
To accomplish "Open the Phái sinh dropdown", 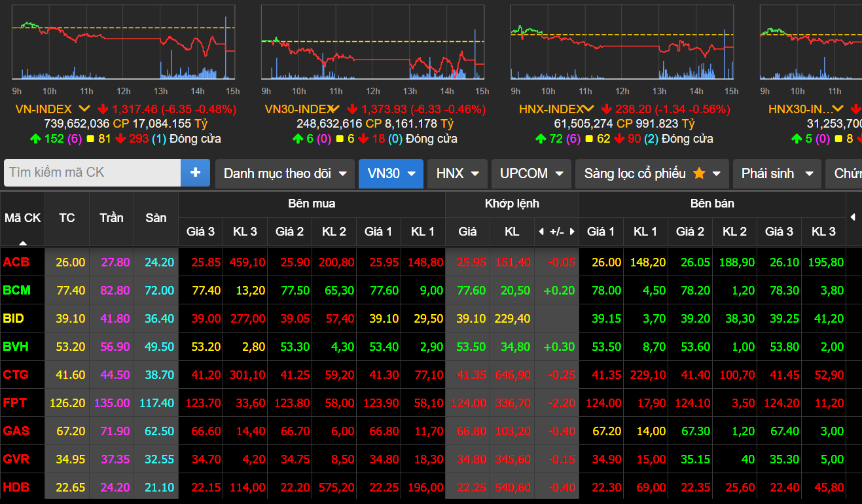I will pos(776,173).
